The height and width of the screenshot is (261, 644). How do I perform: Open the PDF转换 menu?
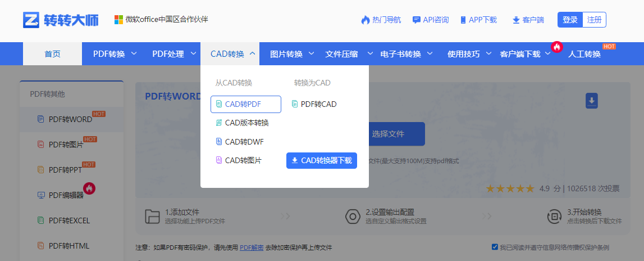pyautogui.click(x=109, y=54)
